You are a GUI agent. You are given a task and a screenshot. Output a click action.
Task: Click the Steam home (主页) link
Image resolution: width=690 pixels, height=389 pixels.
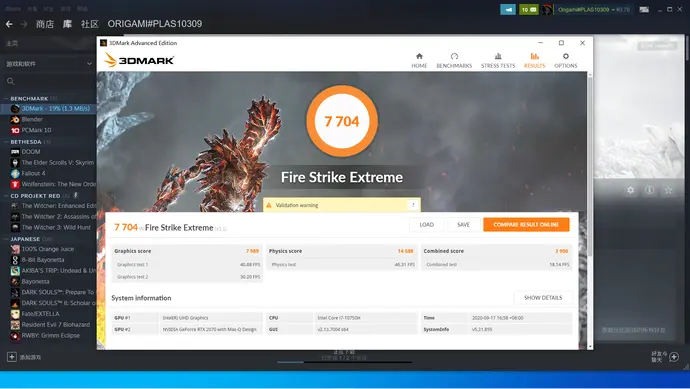pyautogui.click(x=12, y=43)
